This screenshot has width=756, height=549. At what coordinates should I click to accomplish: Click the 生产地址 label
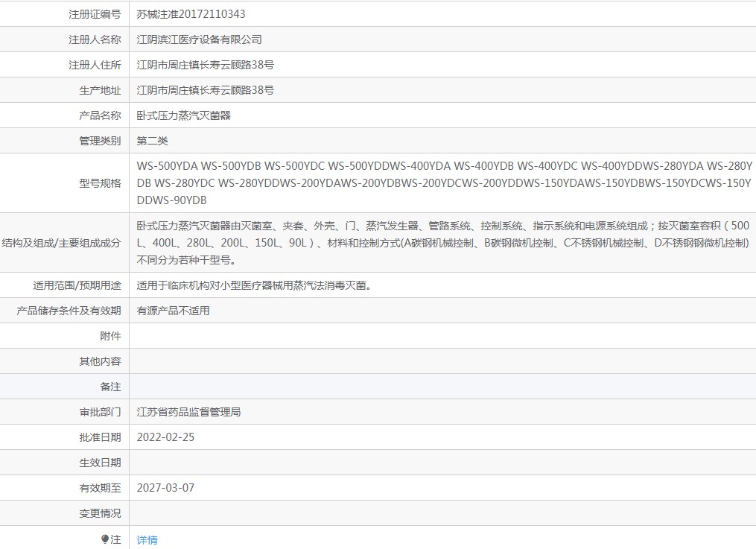tap(101, 90)
